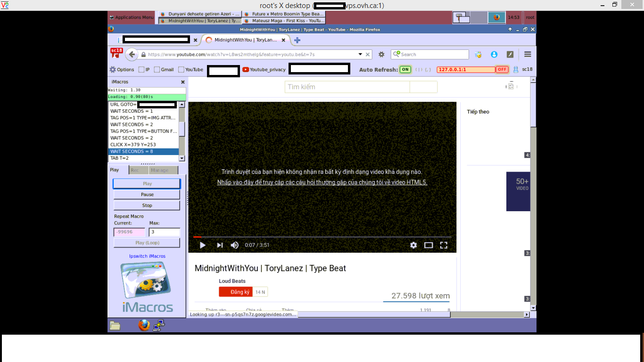Select the iMacros Manage tab

[x=163, y=170]
